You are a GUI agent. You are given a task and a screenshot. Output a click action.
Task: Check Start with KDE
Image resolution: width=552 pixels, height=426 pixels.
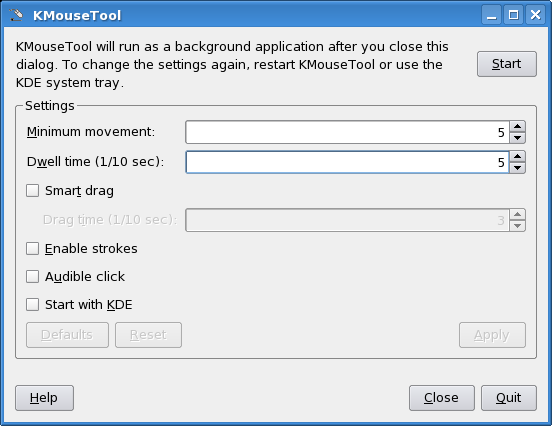32,305
